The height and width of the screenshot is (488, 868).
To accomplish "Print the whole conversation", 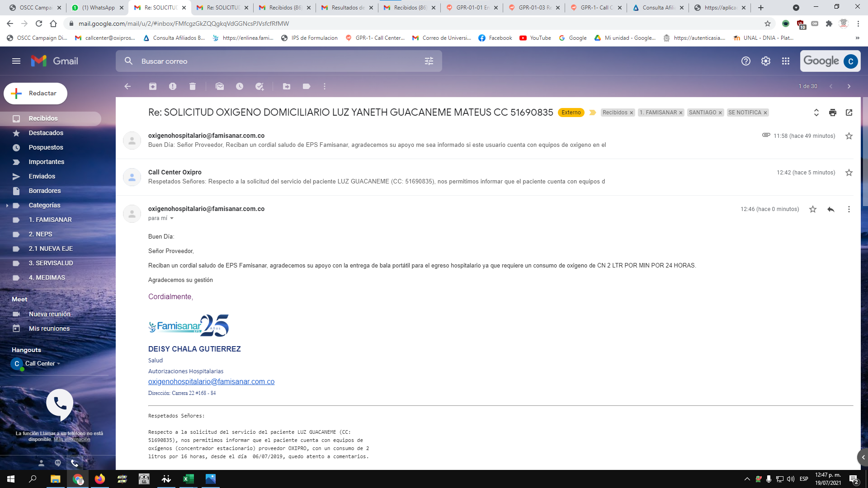I will click(x=833, y=113).
